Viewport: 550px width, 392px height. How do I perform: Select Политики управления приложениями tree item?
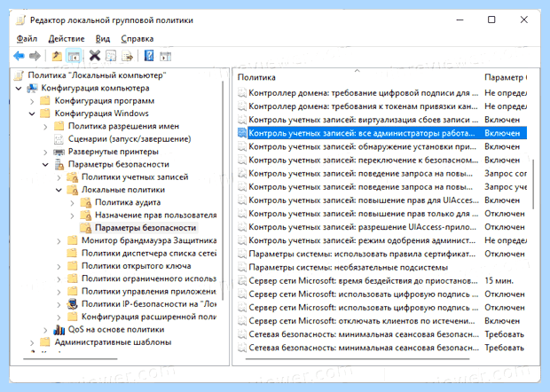[x=149, y=292]
